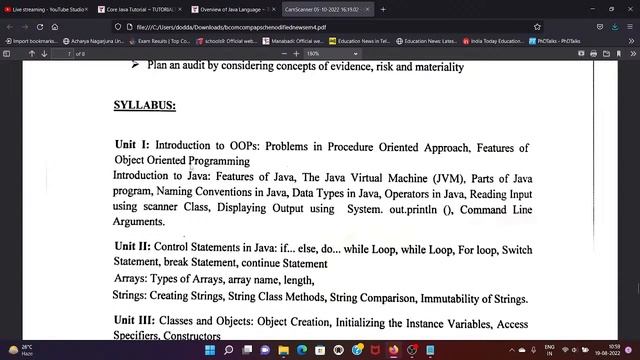This screenshot has height=360, width=640.
Task: Select the CamScanner PDF tab
Action: [327, 9]
